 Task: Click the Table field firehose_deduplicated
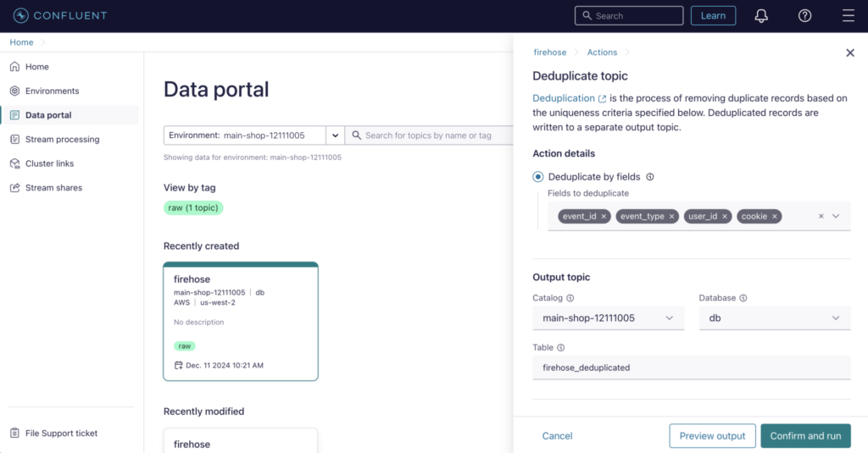click(692, 367)
